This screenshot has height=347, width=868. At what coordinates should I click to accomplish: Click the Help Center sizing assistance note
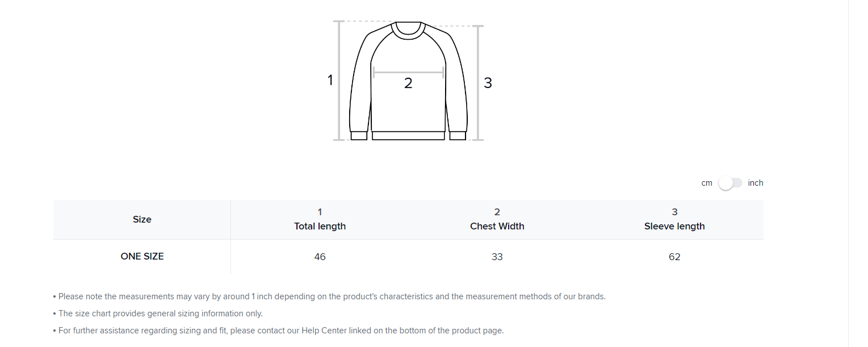click(281, 331)
